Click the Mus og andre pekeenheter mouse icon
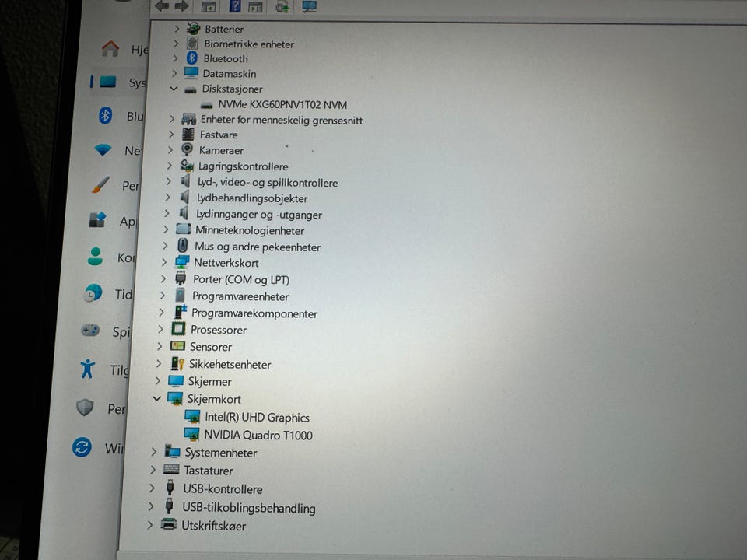 point(182,246)
